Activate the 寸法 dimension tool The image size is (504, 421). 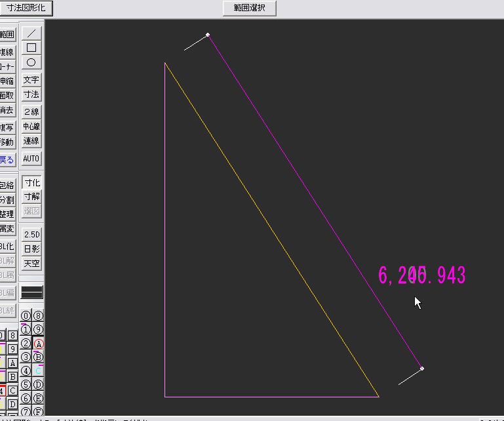coord(31,94)
